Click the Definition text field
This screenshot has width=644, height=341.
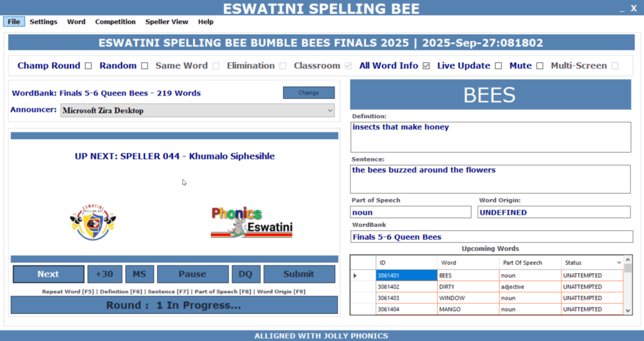click(x=491, y=137)
